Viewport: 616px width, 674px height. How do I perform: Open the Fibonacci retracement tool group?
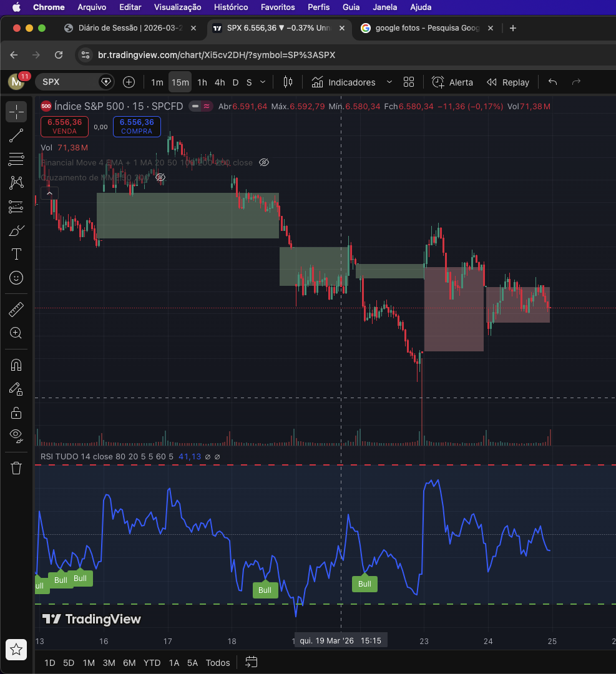16,159
